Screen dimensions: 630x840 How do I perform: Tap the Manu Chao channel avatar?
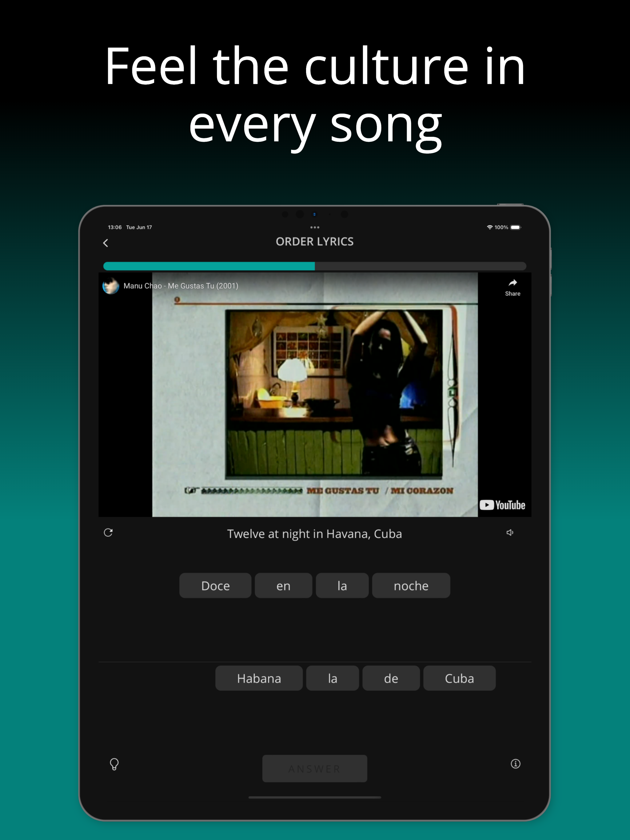(111, 286)
